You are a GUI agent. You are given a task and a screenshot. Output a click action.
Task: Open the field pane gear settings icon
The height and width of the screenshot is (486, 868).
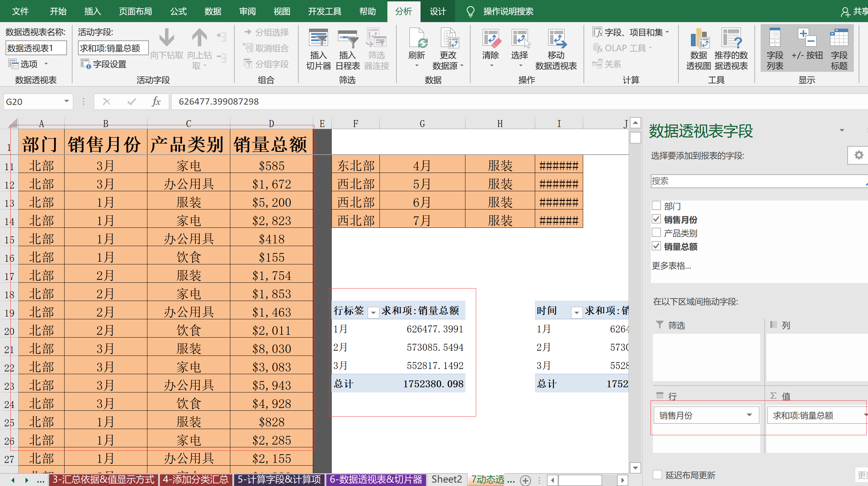[x=858, y=155]
